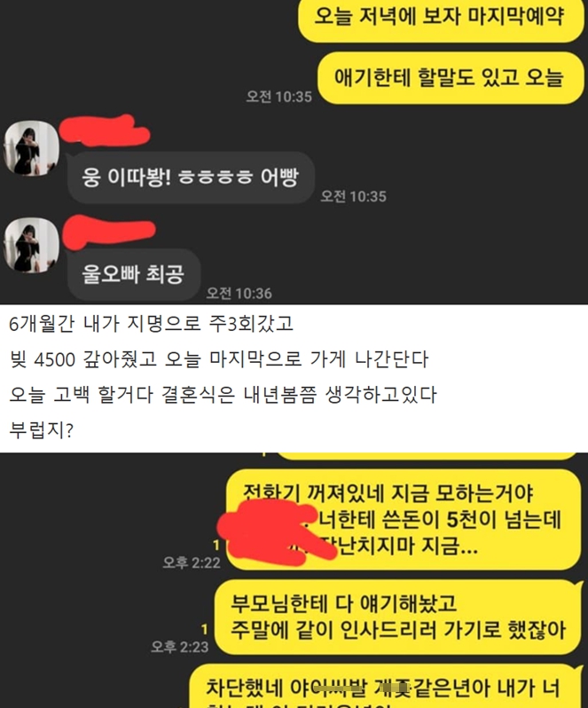Select the gray bubble 울오빠 최공
Image resolution: width=588 pixels, height=708 pixels.
pos(134,274)
